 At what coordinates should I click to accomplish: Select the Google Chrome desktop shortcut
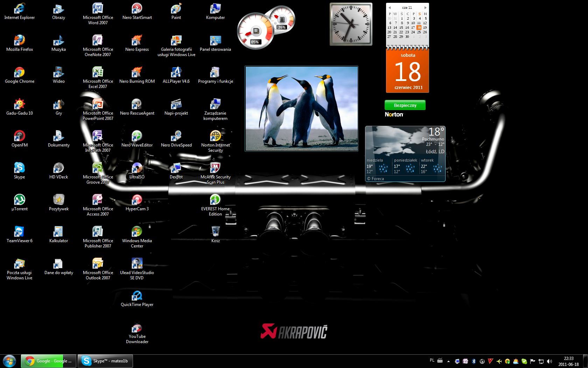[20, 75]
